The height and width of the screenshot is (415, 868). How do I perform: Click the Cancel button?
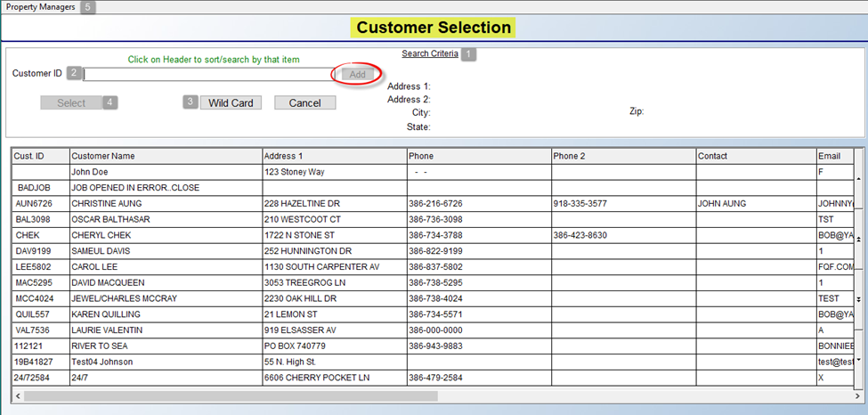coord(304,102)
